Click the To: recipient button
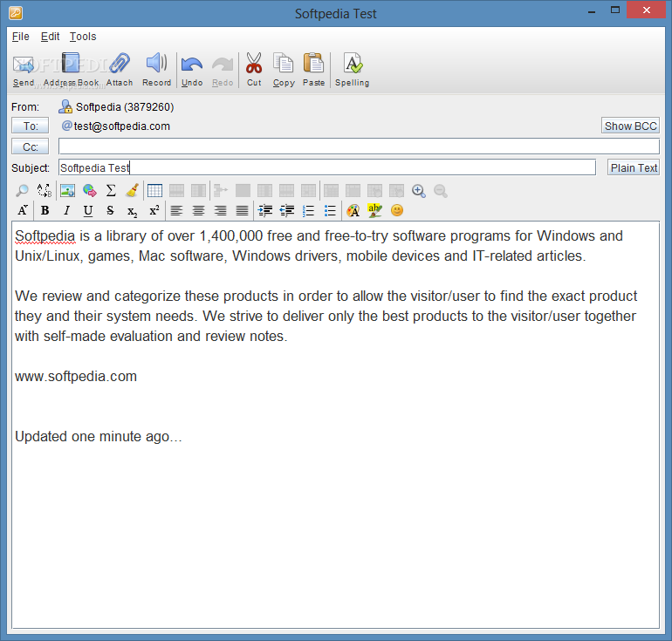 [x=30, y=126]
